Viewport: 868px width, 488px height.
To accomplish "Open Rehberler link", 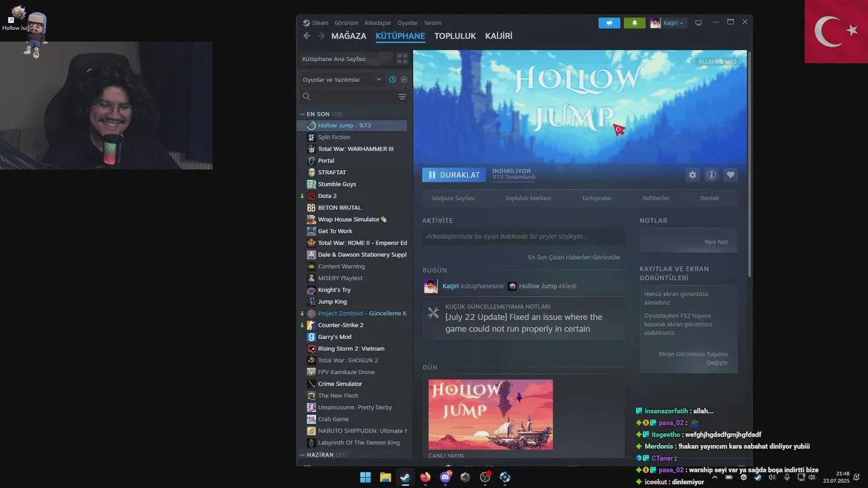I will 656,198.
